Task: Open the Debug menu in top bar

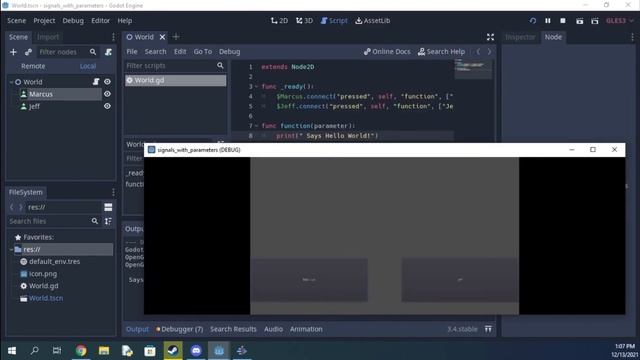Action: [73, 20]
